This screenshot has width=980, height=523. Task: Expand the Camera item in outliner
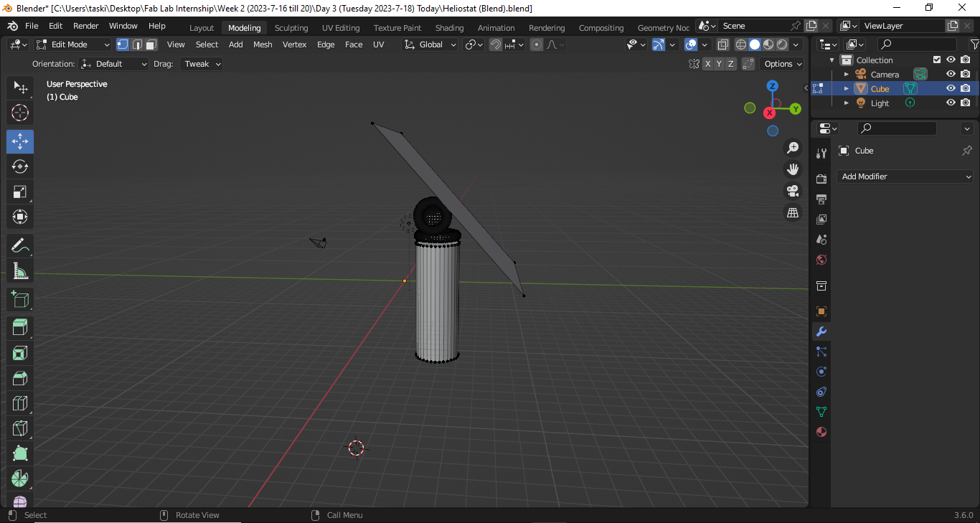click(x=846, y=74)
